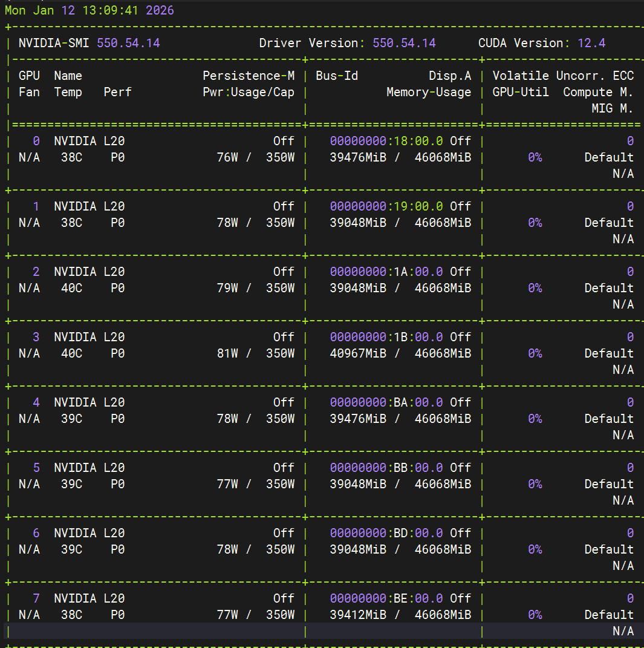Click the Driver Version 550.54.14 value
This screenshot has width=644, height=648.
364,43
